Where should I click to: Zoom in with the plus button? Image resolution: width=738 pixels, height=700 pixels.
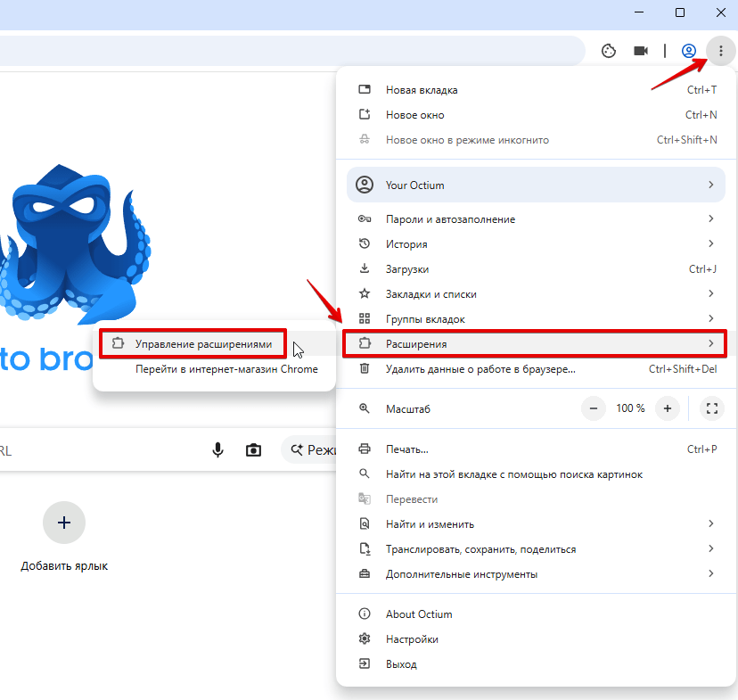click(x=667, y=408)
